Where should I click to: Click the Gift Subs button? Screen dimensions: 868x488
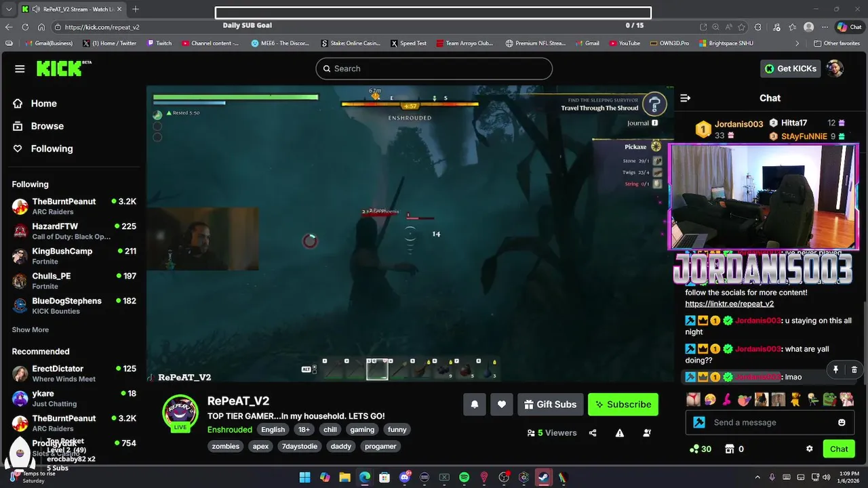coord(550,405)
